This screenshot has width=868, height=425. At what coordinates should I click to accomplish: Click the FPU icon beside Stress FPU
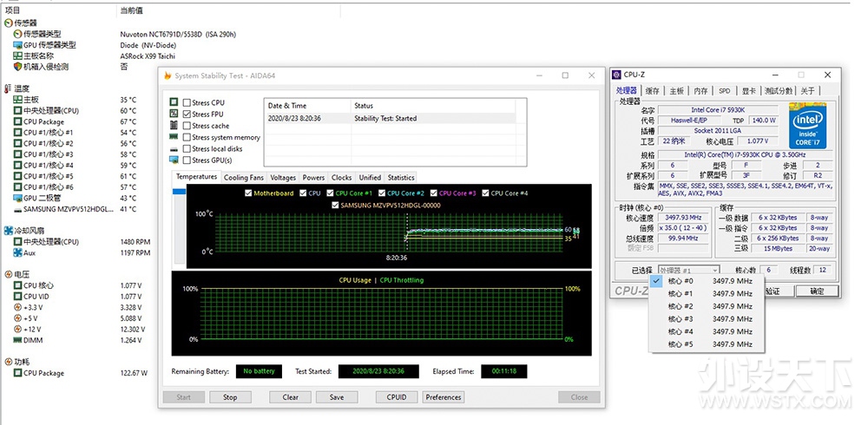tap(174, 114)
